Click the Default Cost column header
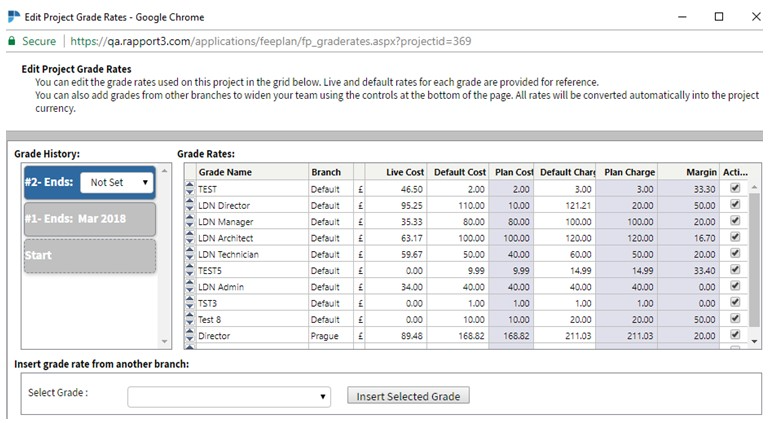The image size is (777, 423). pos(458,172)
